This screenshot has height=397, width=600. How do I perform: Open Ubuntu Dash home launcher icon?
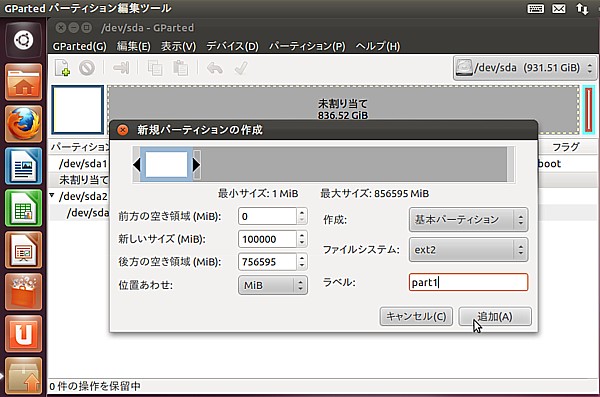coord(24,40)
